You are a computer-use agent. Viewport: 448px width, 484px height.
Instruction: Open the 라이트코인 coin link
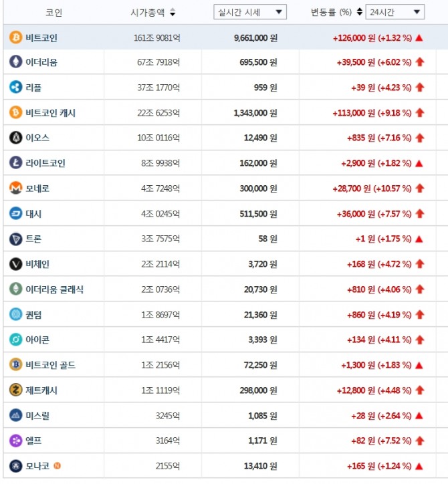coord(45,163)
